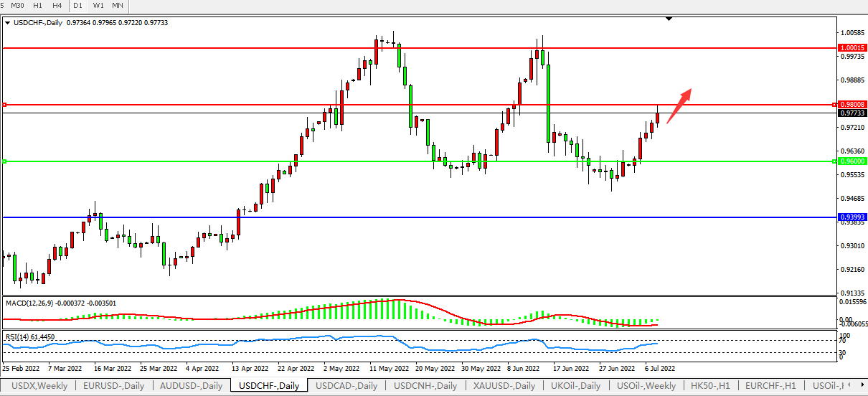Click the red 1.00015 price label
Image resolution: width=868 pixels, height=396 pixels.
tap(852, 47)
